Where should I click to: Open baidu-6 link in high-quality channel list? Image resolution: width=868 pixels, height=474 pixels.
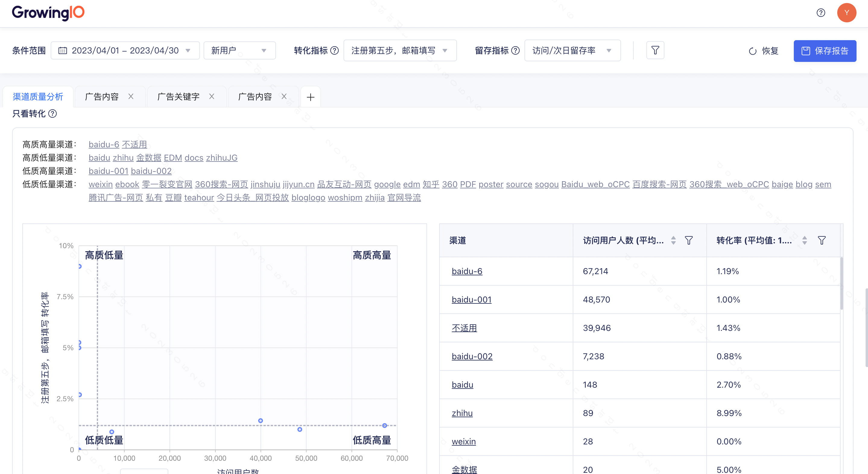[104, 144]
